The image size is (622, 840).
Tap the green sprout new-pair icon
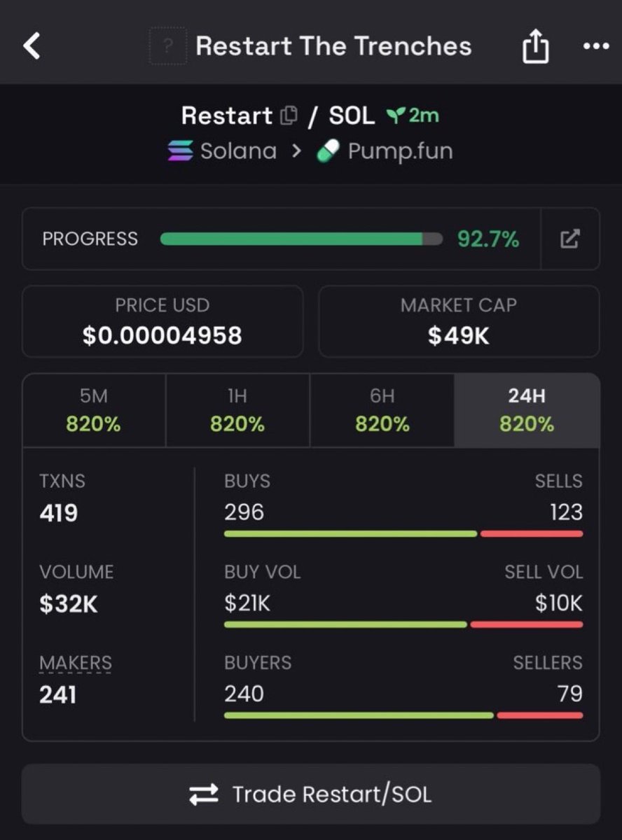396,115
